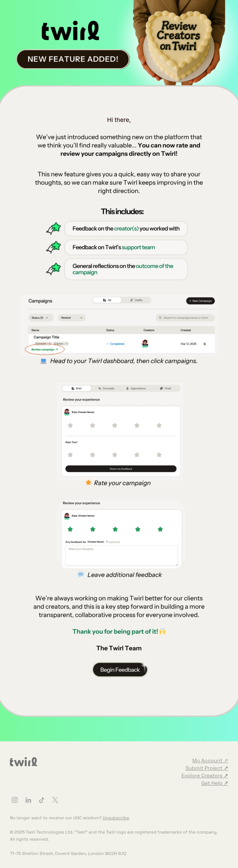Open Twirl's X social icon
Viewport: 238px width, 868px height.
(55, 800)
